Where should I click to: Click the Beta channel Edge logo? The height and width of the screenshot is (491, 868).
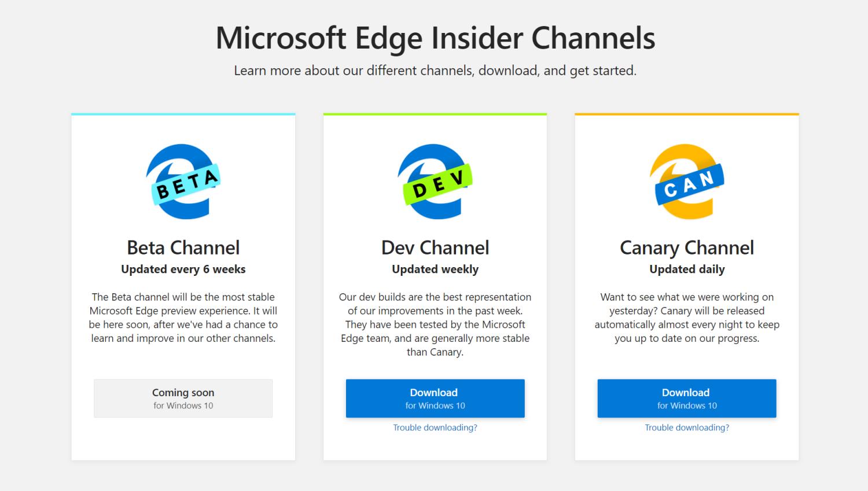(x=183, y=182)
